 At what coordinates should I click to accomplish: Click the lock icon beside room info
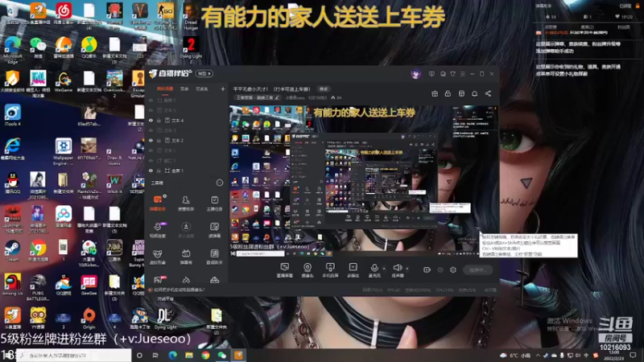[448, 93]
